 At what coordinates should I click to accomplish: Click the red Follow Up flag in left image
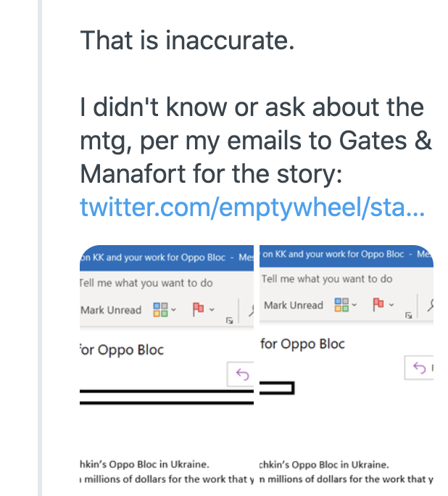[x=198, y=309]
